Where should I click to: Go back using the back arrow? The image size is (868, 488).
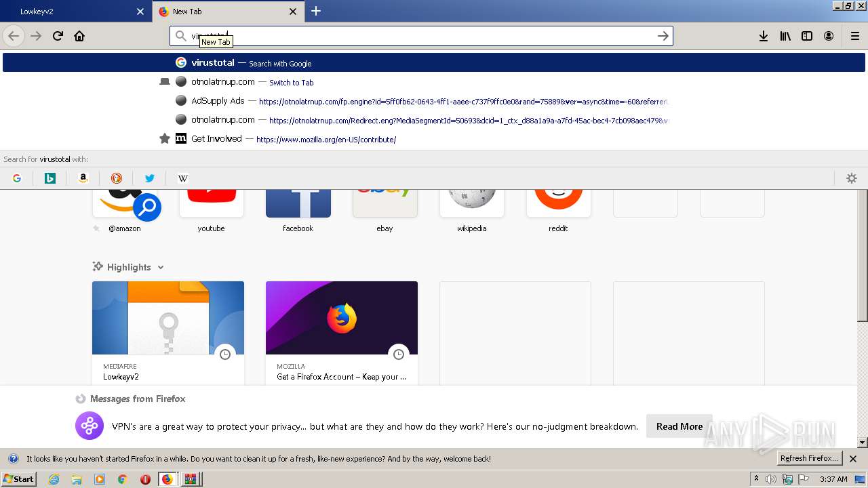14,36
